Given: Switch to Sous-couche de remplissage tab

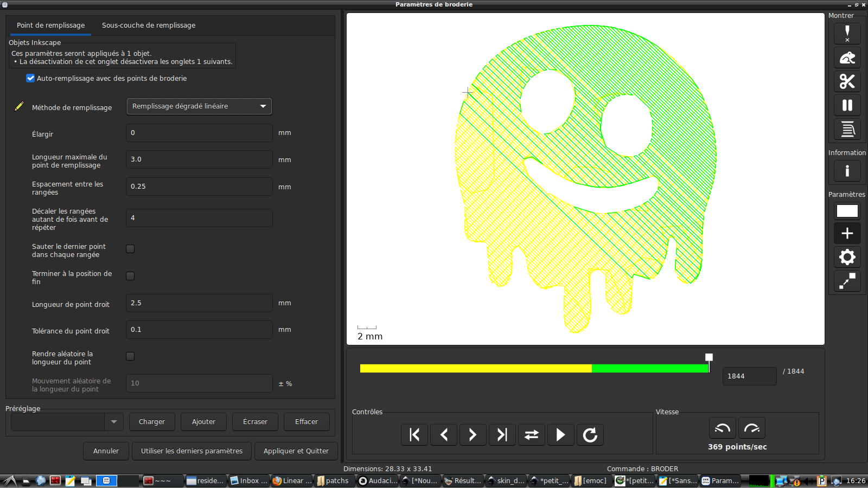Looking at the screenshot, I should coord(148,25).
